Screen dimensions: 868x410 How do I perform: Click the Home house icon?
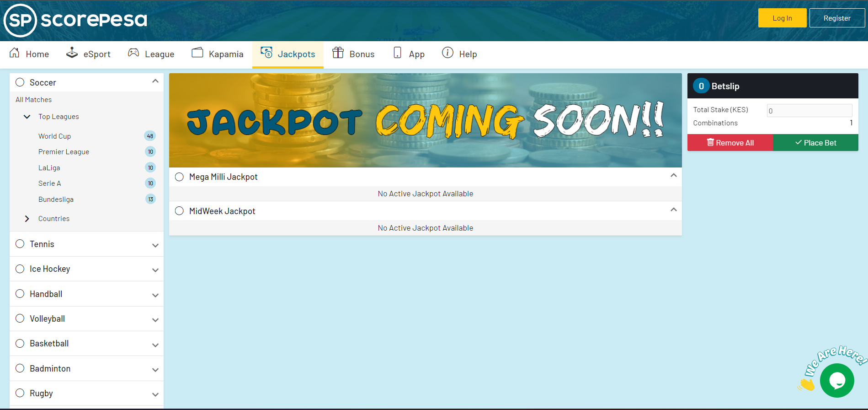point(15,53)
